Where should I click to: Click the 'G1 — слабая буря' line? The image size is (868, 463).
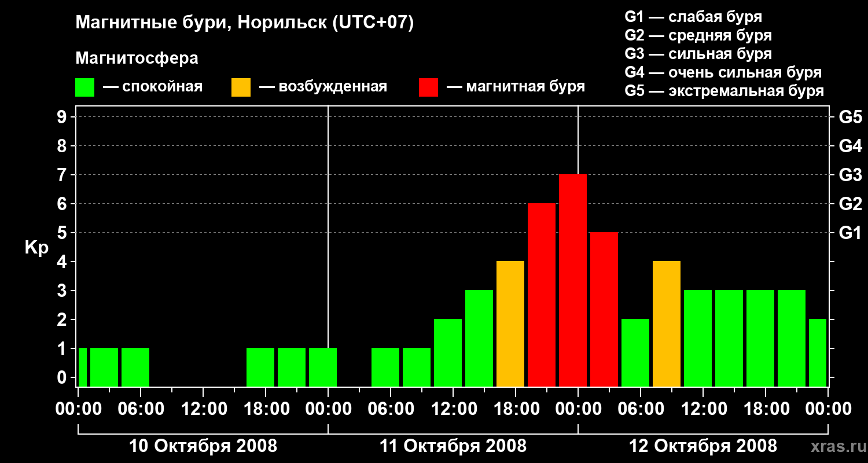(x=693, y=17)
